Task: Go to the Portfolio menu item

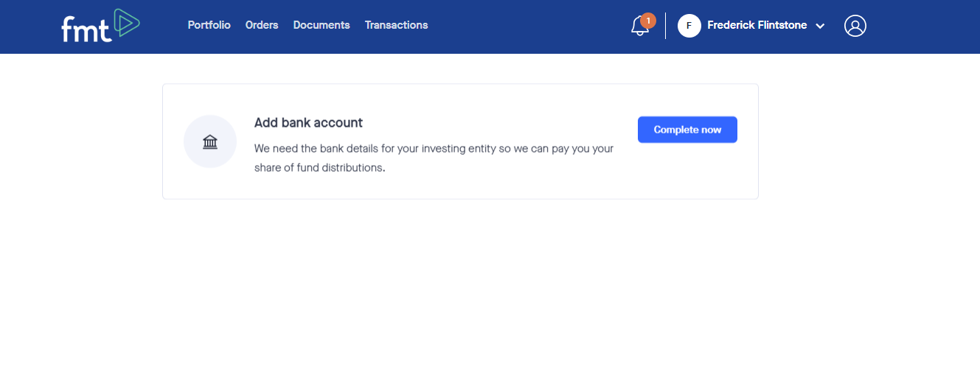Action: click(x=209, y=25)
